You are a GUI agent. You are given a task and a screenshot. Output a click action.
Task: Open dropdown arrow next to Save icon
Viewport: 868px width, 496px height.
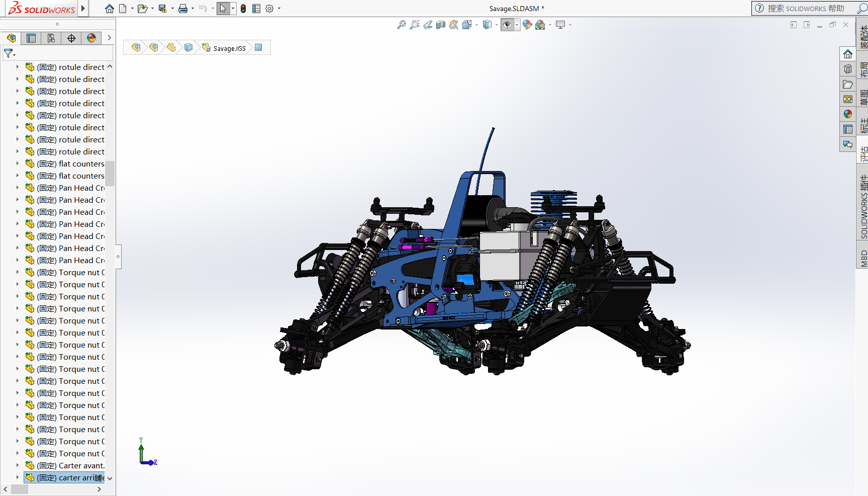[x=172, y=9]
